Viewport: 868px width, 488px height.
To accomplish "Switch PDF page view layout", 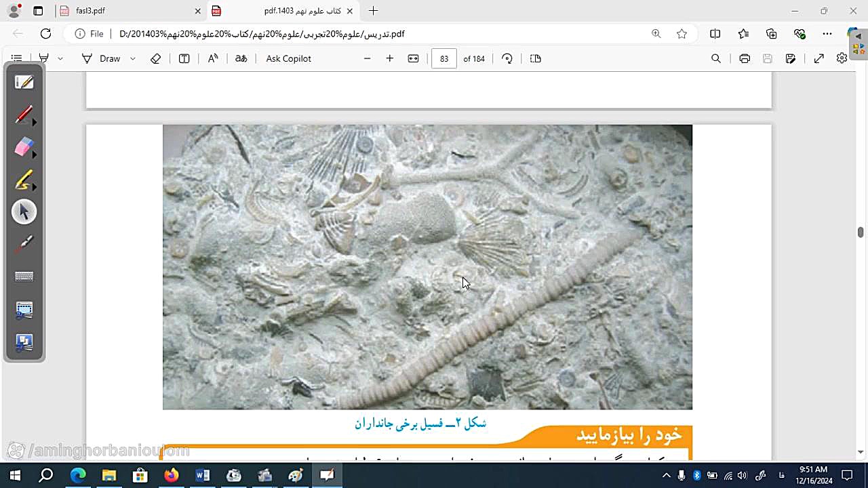I will (535, 58).
